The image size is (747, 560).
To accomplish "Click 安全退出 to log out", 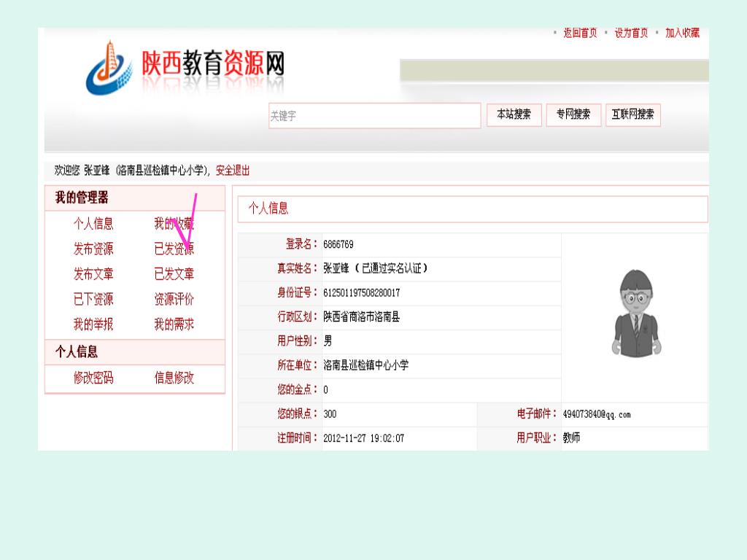I will click(x=233, y=171).
